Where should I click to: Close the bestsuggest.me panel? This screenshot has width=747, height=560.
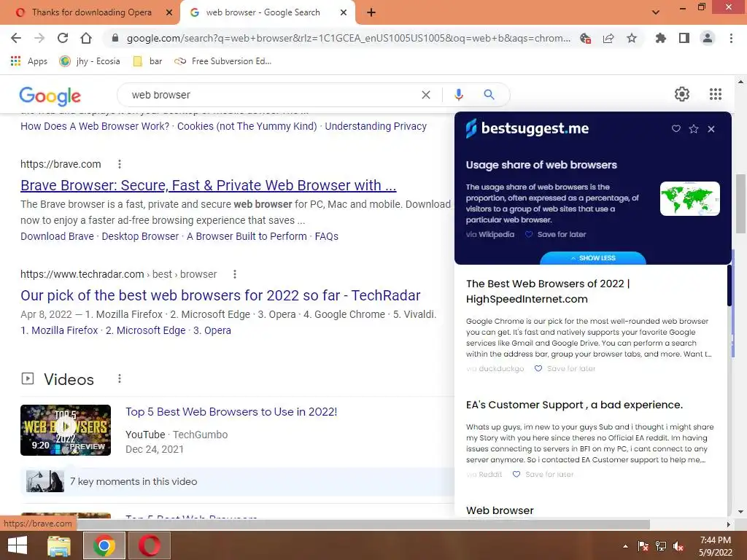[x=711, y=129]
